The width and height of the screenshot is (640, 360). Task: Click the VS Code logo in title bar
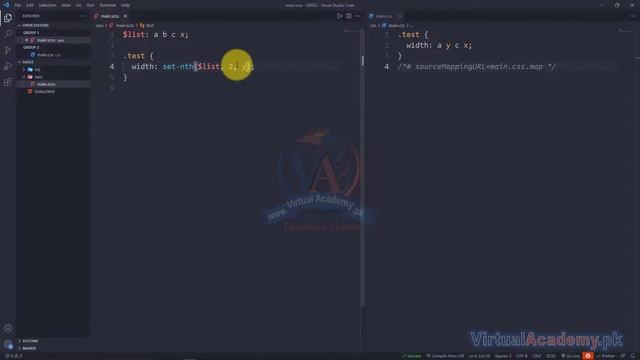(x=6, y=5)
